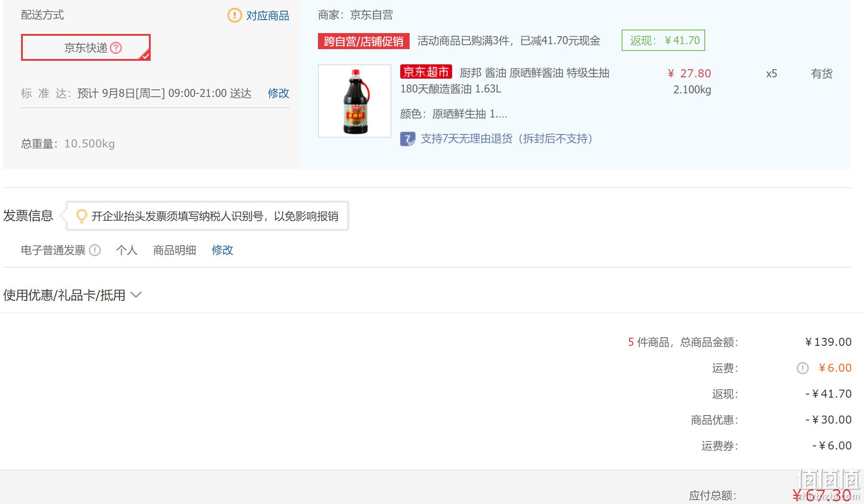Click the 跨自营/店铺促销 promotion tag
The height and width of the screenshot is (504, 864).
pyautogui.click(x=364, y=42)
